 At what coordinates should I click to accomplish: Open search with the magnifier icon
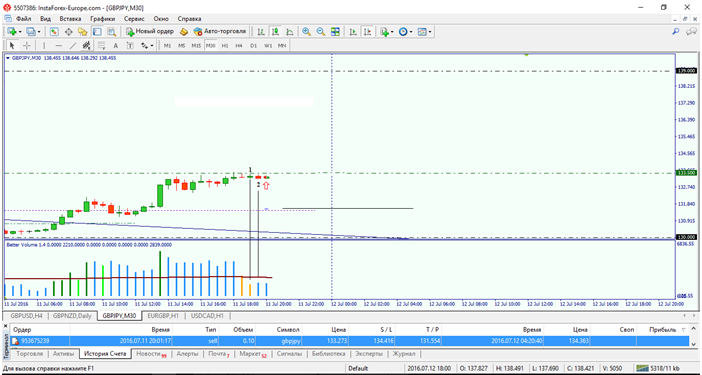(x=676, y=31)
